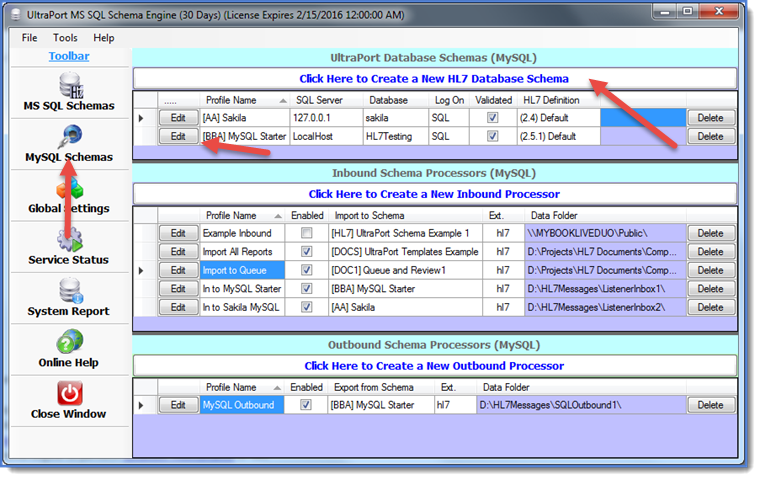The image size is (760, 480).
Task: Toggle Enabled checkbox for MySQL Outbound
Action: (306, 405)
